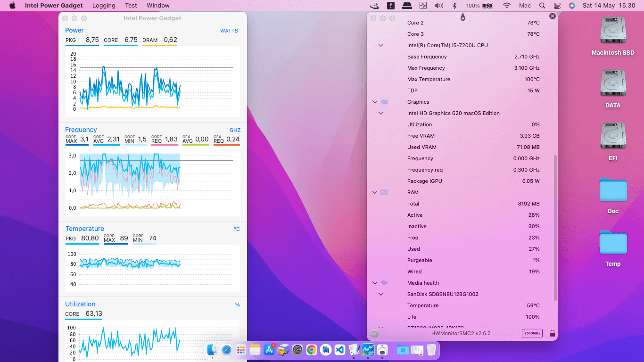The width and height of the screenshot is (644, 362).
Task: Open the document stack beside the Trash
Action: pos(417,350)
